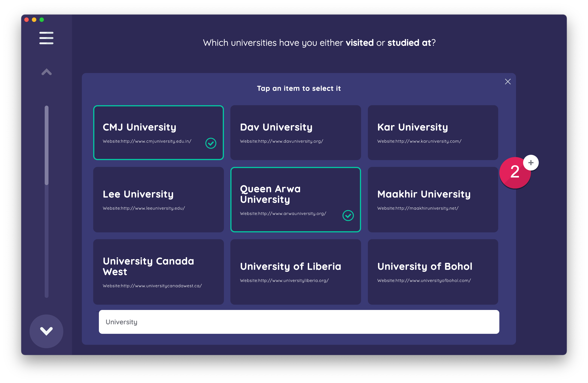Image resolution: width=588 pixels, height=383 pixels.
Task: Click the up chevron in sidebar
Action: coord(46,72)
